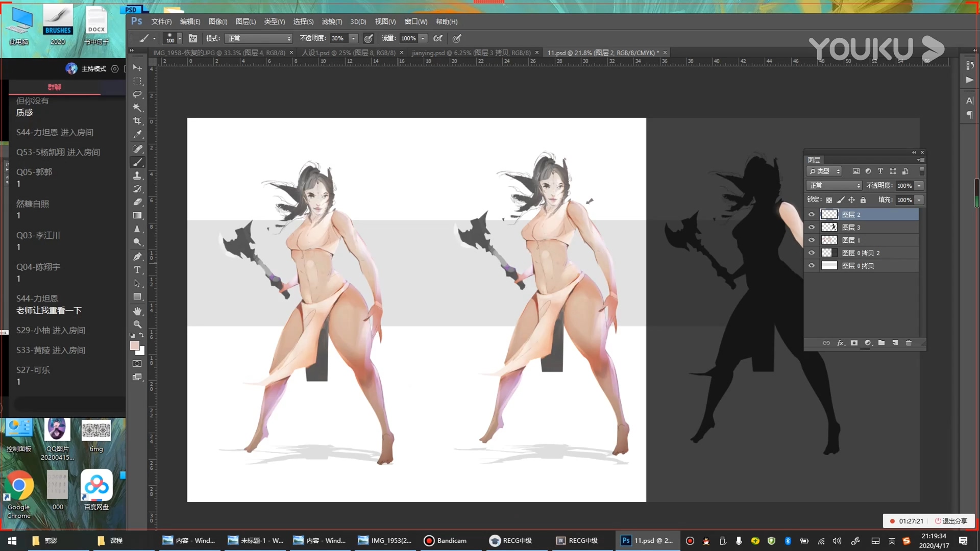Toggle Quick Mask mode icon
This screenshot has height=551, width=980.
(137, 364)
